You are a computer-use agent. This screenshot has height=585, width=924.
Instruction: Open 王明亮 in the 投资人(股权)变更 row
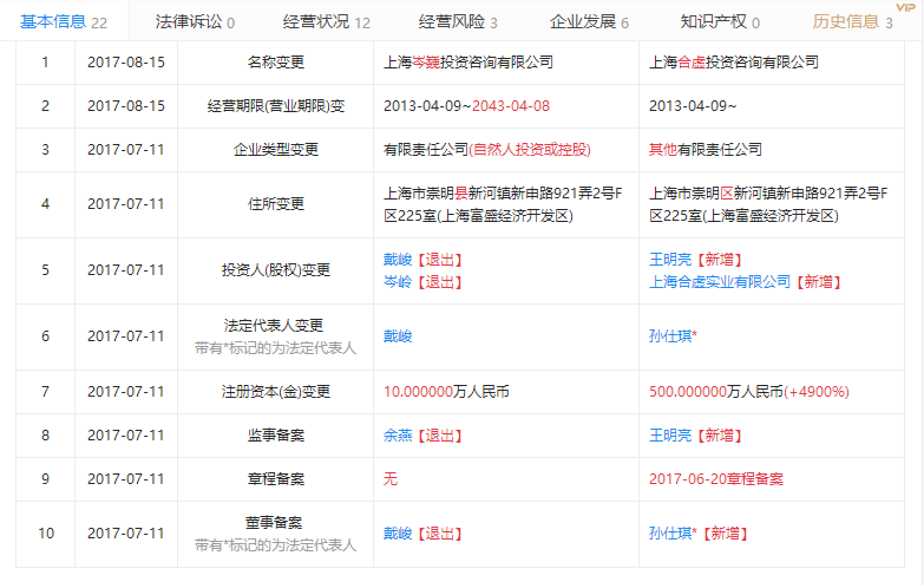click(x=670, y=259)
